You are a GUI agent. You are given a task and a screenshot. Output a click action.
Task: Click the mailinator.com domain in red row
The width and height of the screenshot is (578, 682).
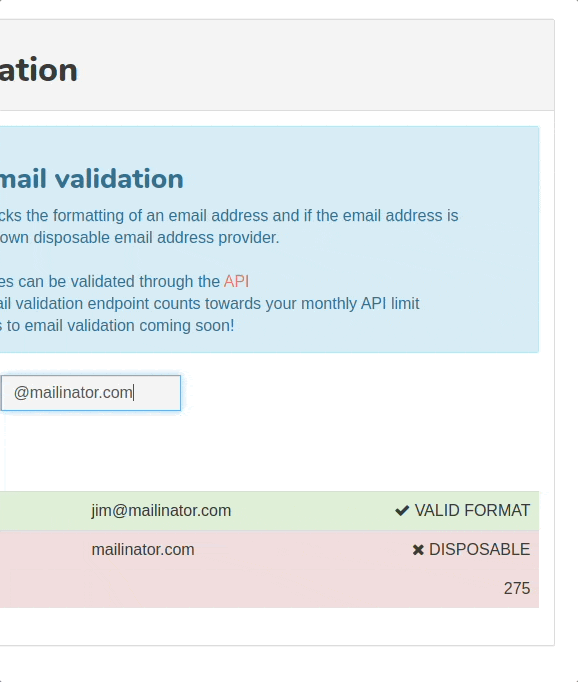pyautogui.click(x=143, y=550)
